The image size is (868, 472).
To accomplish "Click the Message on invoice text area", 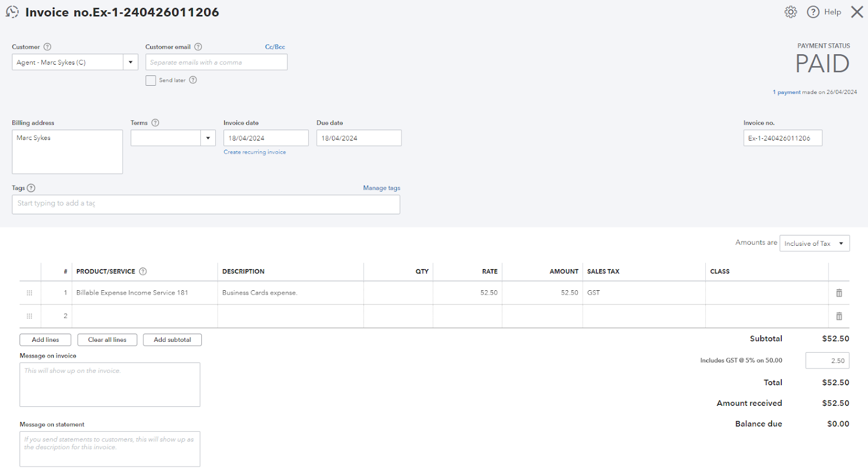I will click(x=110, y=385).
